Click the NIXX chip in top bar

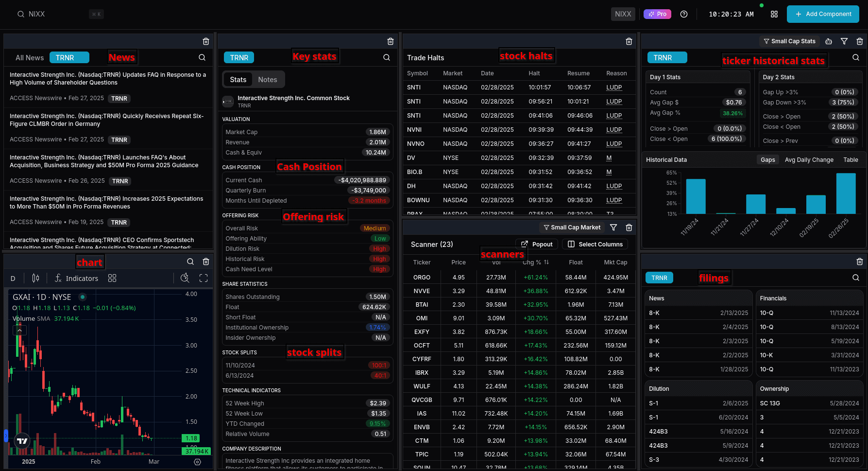pyautogui.click(x=623, y=14)
